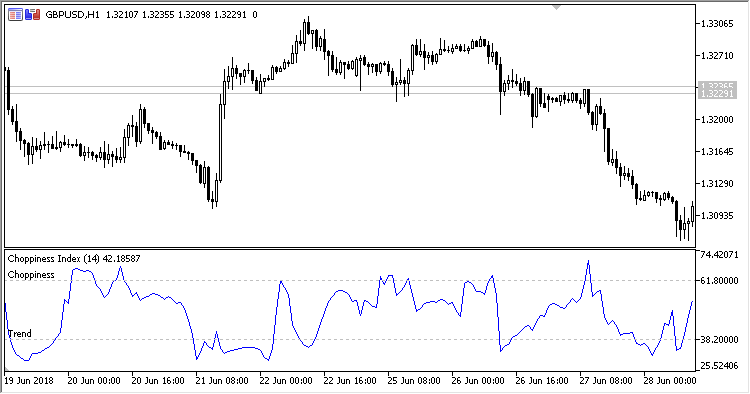Click price scale value 1.30935
The image size is (750, 394).
point(717,216)
